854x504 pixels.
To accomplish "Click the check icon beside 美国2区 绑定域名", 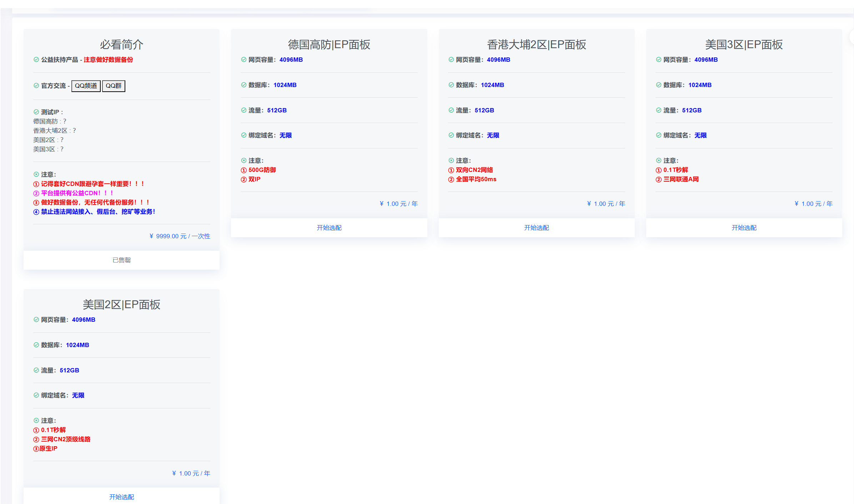I will [36, 395].
